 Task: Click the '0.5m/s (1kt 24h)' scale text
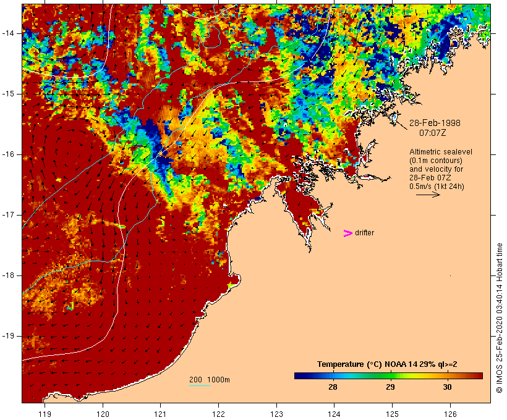pos(437,187)
